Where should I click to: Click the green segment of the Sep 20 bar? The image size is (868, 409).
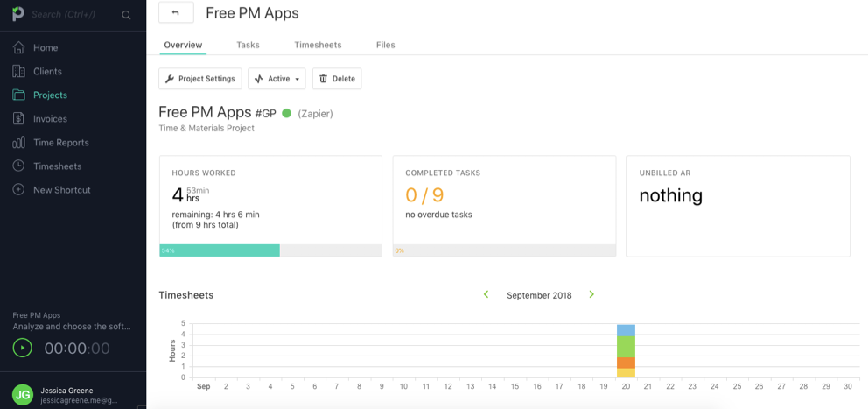(626, 346)
